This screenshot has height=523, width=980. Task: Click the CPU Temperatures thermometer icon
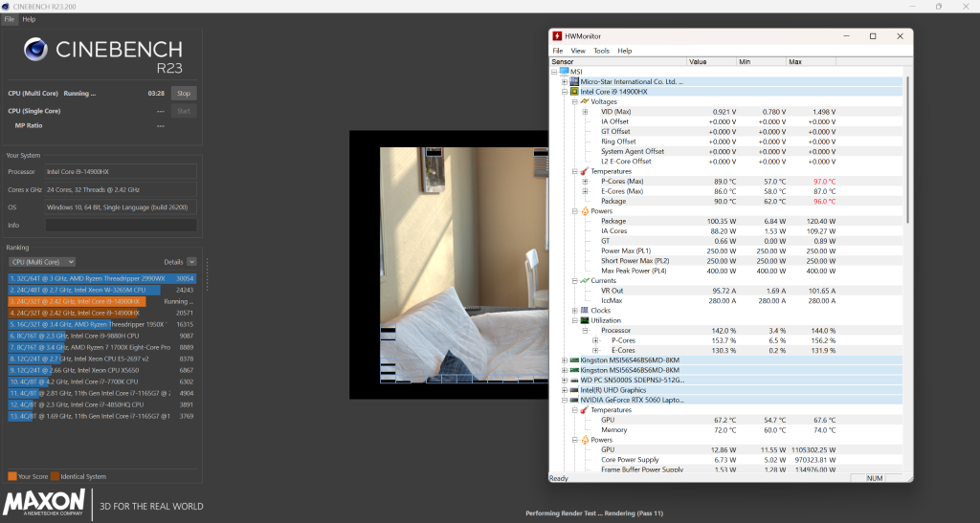[x=584, y=171]
